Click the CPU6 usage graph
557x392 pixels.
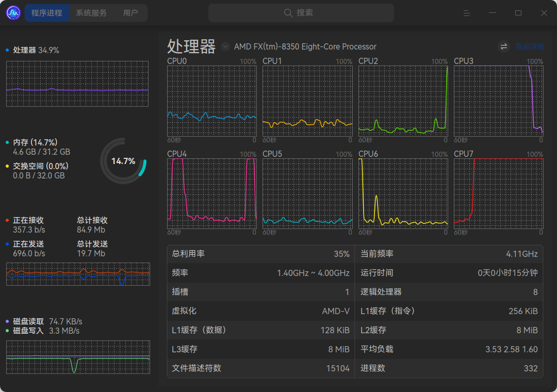(x=403, y=194)
